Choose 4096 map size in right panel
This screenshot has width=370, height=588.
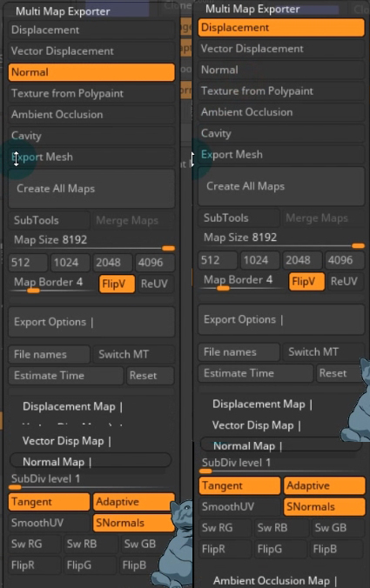pyautogui.click(x=344, y=260)
